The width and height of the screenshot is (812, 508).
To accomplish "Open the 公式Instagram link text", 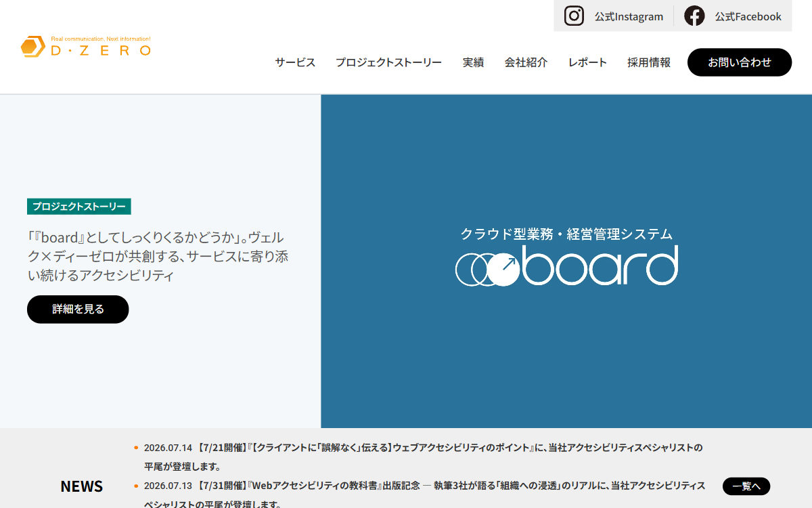I will point(629,16).
